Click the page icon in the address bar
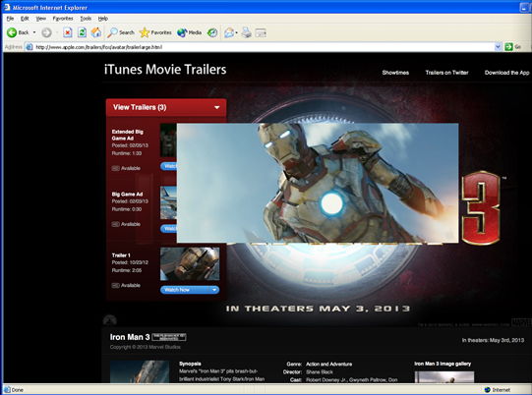Image resolution: width=532 pixels, height=395 pixels. pos(30,47)
